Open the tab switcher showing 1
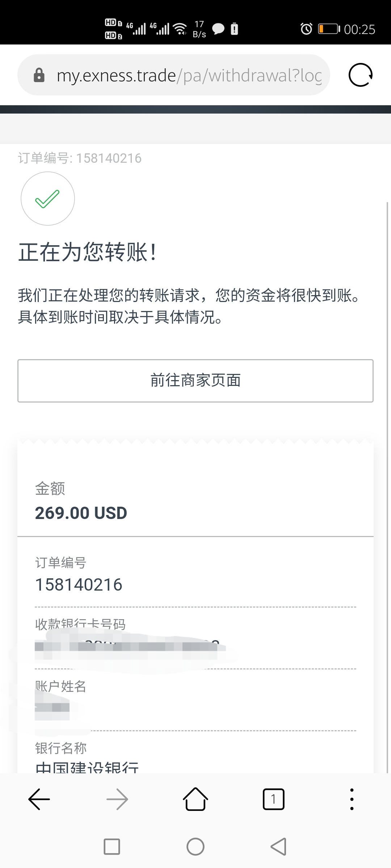Screen dimensions: 391x868 [x=273, y=799]
